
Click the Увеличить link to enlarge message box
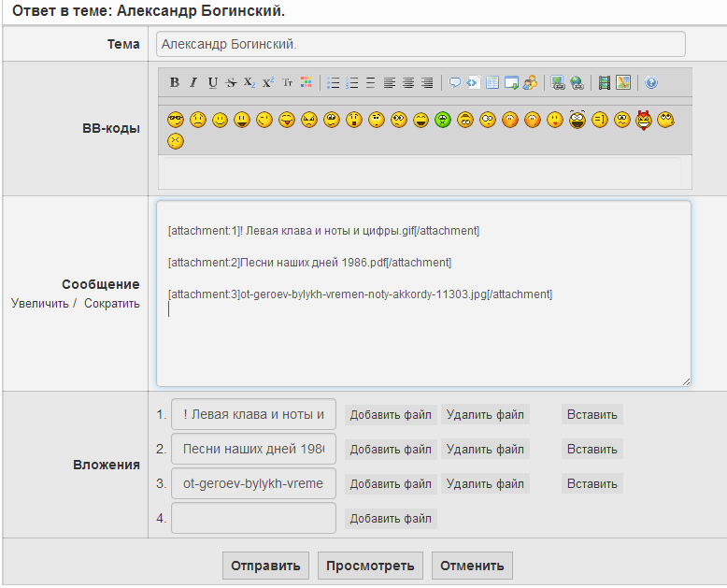point(39,303)
